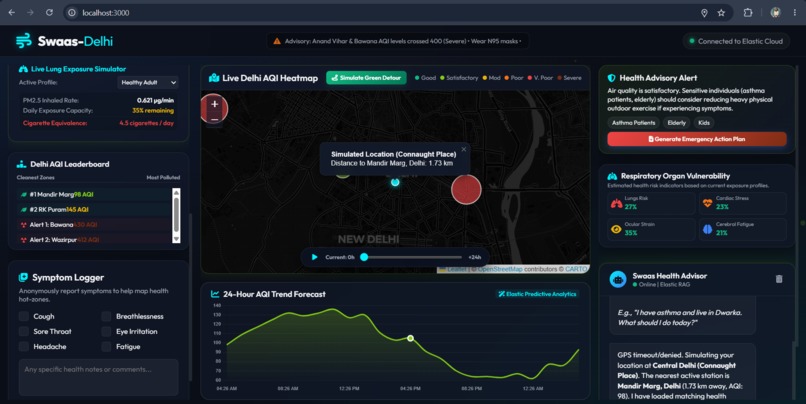This screenshot has width=806, height=404.
Task: Open the CARTO attribution link
Action: (x=576, y=269)
